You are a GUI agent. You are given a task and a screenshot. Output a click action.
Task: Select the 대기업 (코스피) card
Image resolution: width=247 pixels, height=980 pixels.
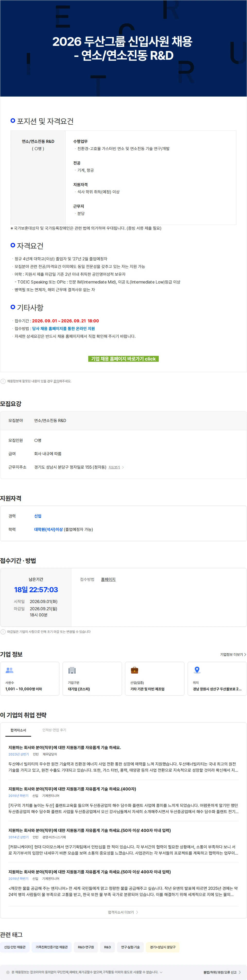[x=92, y=679]
